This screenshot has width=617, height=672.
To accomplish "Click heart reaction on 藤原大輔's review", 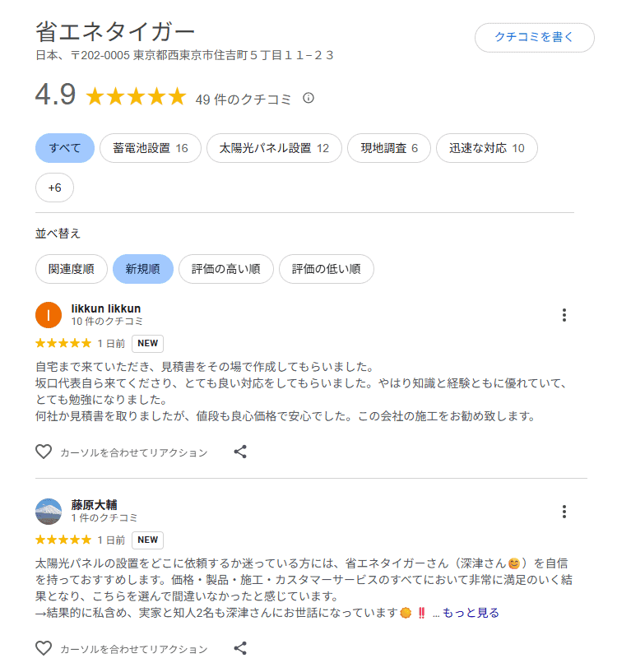I will (44, 648).
